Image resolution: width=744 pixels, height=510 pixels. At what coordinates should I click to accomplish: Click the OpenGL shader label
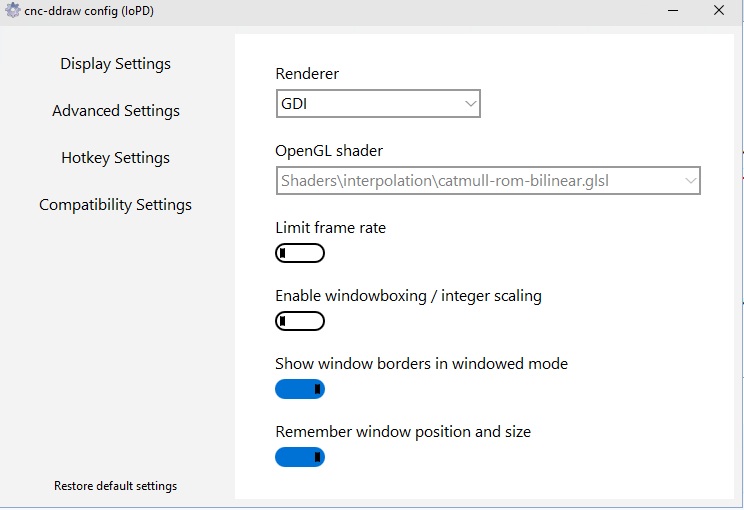coord(329,151)
